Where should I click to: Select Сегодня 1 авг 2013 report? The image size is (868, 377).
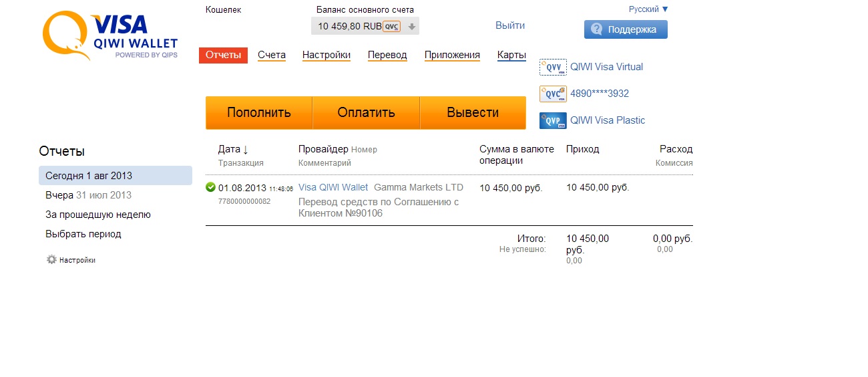(x=116, y=176)
